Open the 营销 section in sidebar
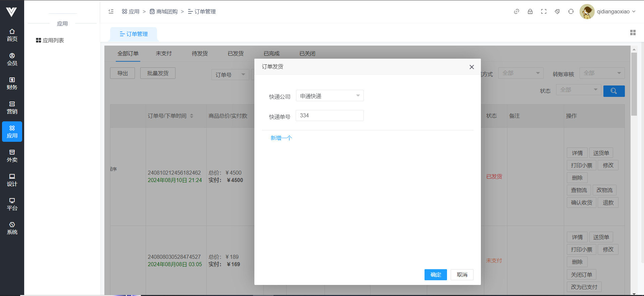The image size is (644, 296). coord(12,108)
